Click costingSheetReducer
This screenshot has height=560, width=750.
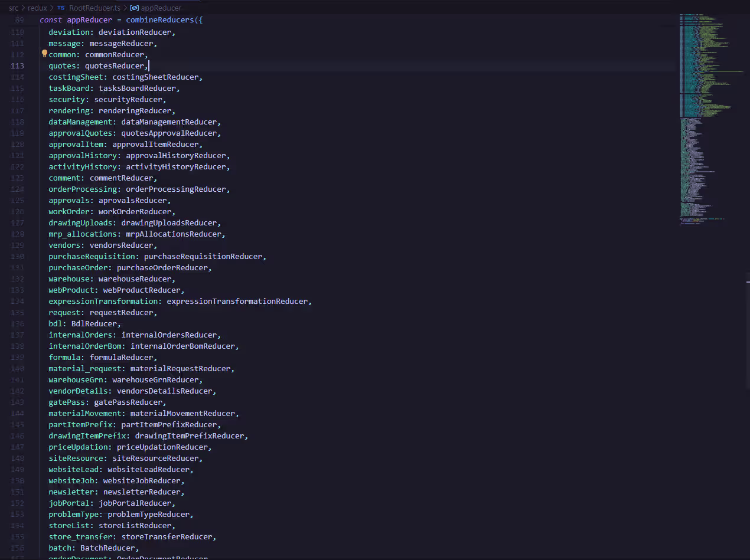[155, 77]
